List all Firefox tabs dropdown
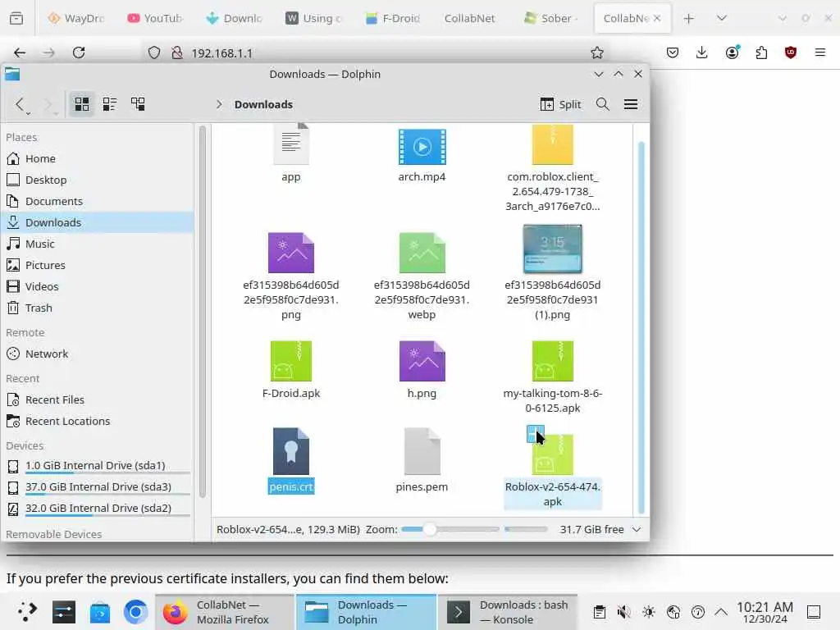The width and height of the screenshot is (840, 630). point(722,18)
